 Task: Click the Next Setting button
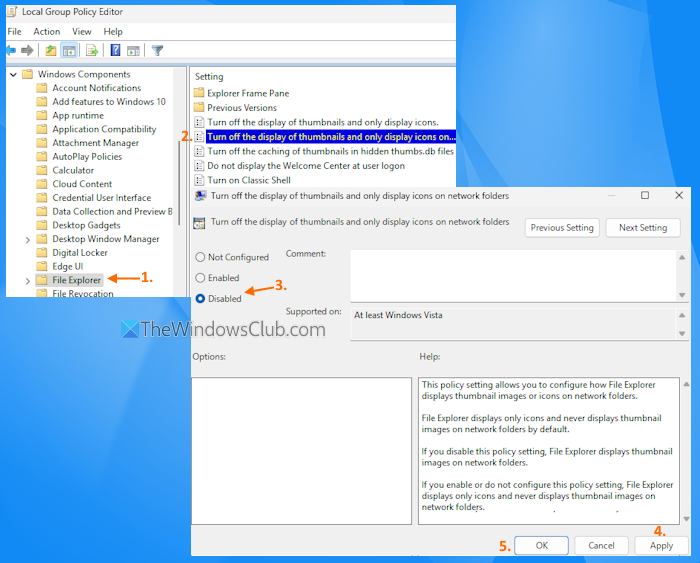pos(643,228)
